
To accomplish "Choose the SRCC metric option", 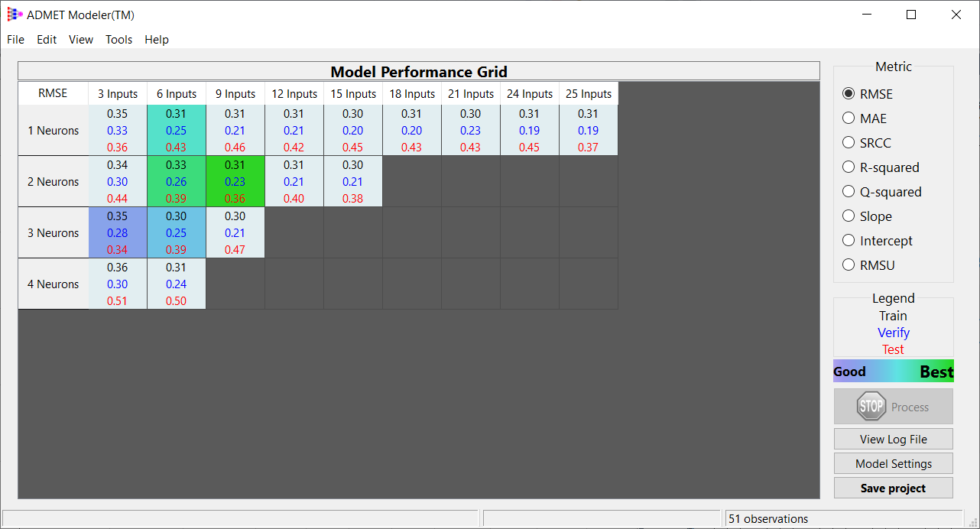I will 849,143.
